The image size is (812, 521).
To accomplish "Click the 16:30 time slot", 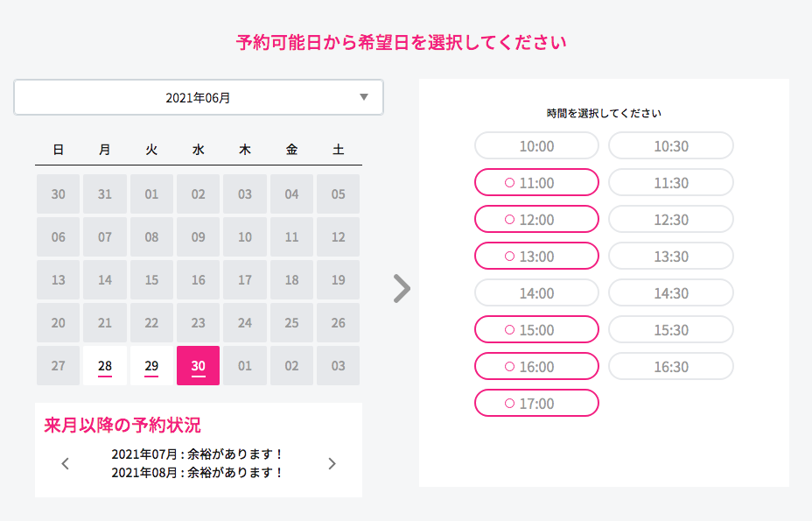I will (671, 366).
